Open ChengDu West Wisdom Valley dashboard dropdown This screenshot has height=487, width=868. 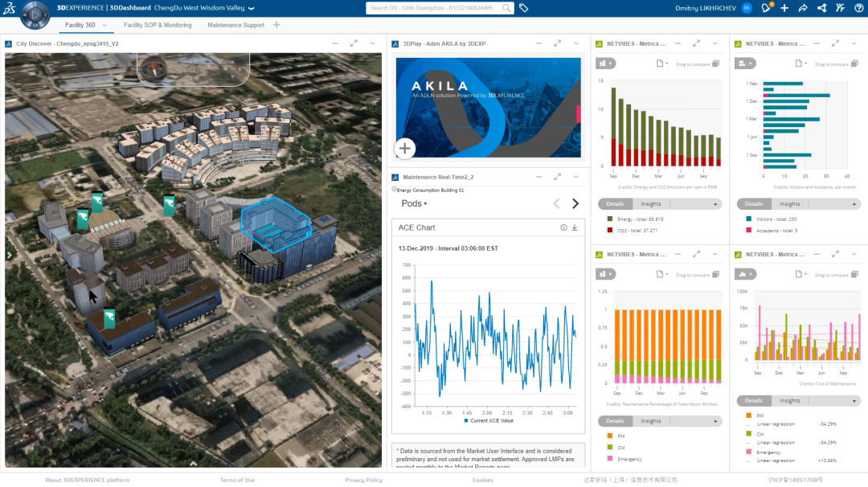252,8
